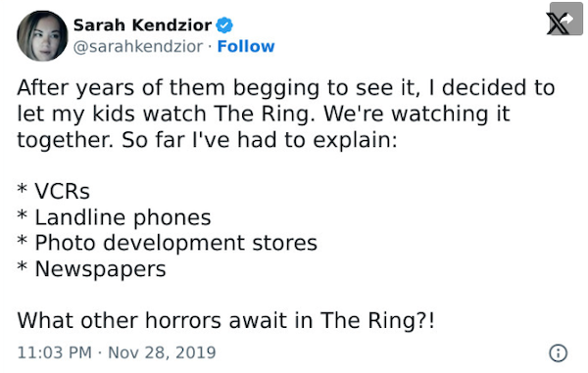
Task: Follow the @sarahkendzior account
Action: coord(246,46)
